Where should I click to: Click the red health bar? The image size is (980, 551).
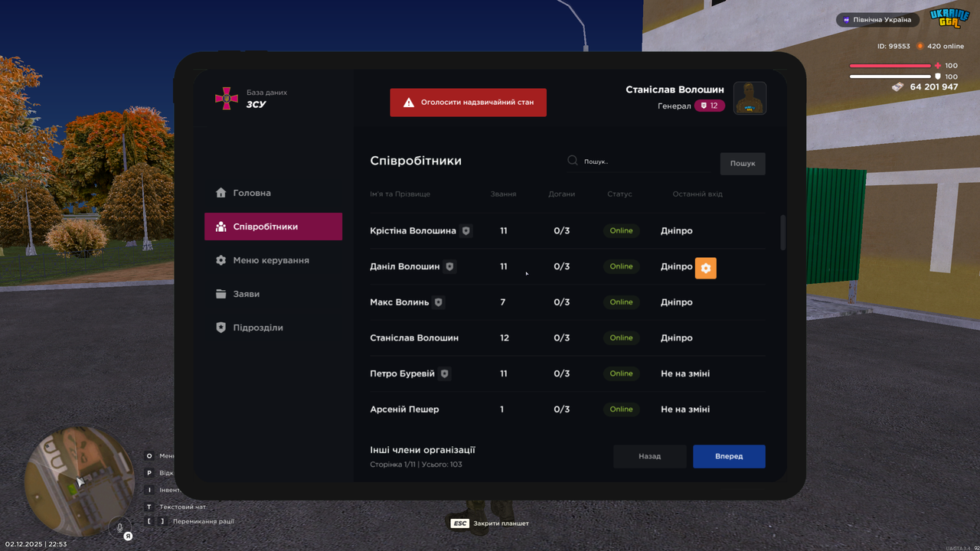(x=890, y=66)
